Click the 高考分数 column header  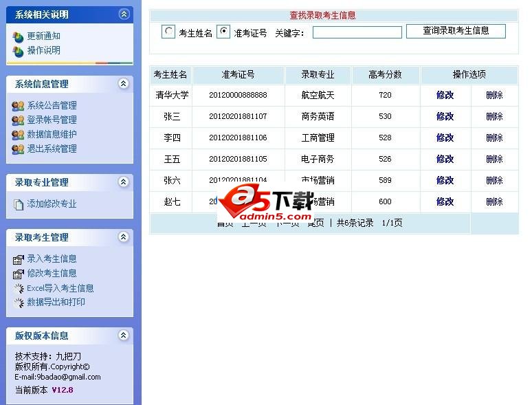[386, 75]
